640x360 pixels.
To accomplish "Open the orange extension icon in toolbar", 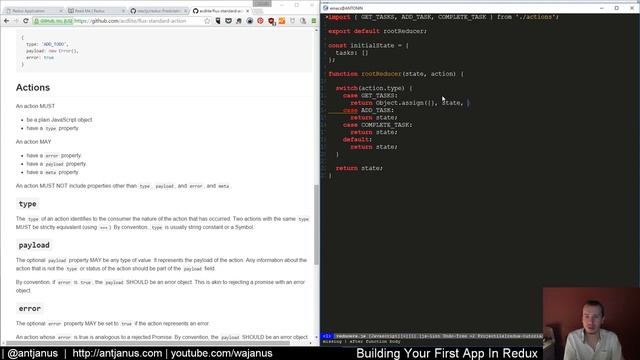I will [x=282, y=21].
